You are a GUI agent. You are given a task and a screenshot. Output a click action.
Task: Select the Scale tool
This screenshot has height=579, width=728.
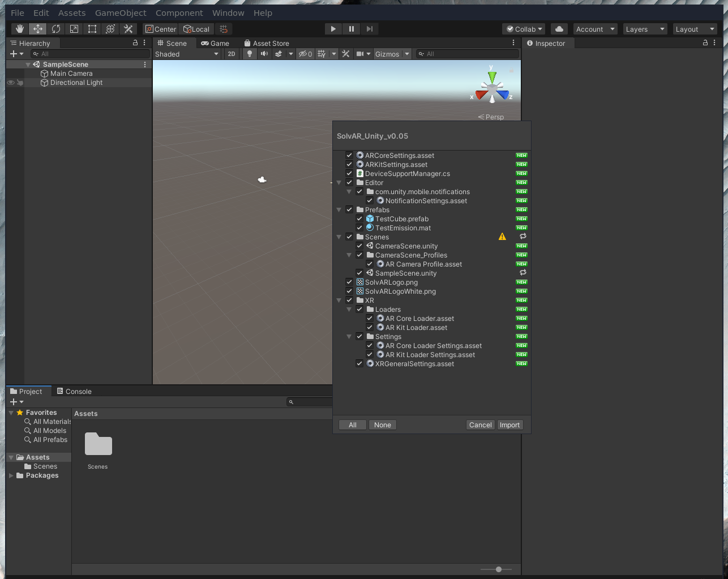coord(74,29)
